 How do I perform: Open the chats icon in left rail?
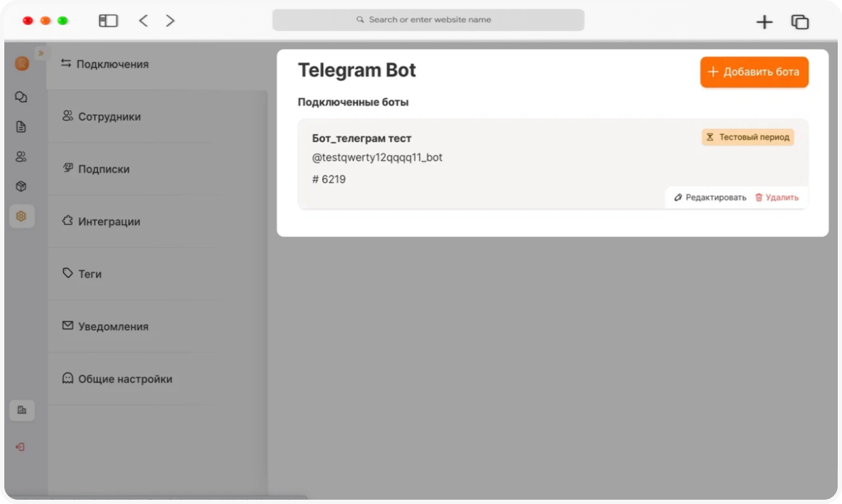21,98
